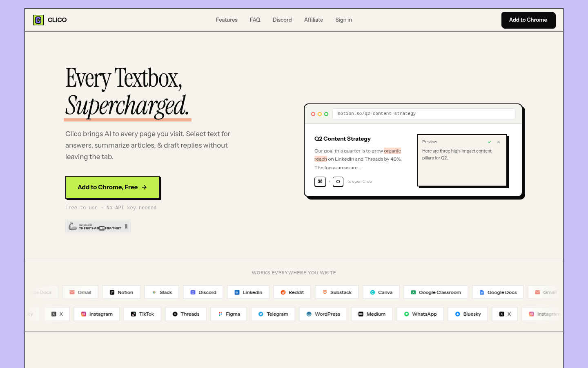Open the Features nav link

click(227, 20)
